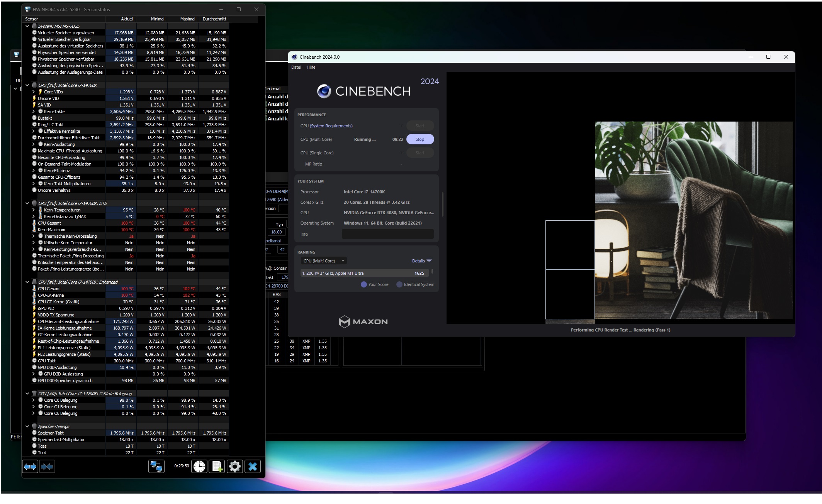Click the System Requirements link

coord(331,126)
